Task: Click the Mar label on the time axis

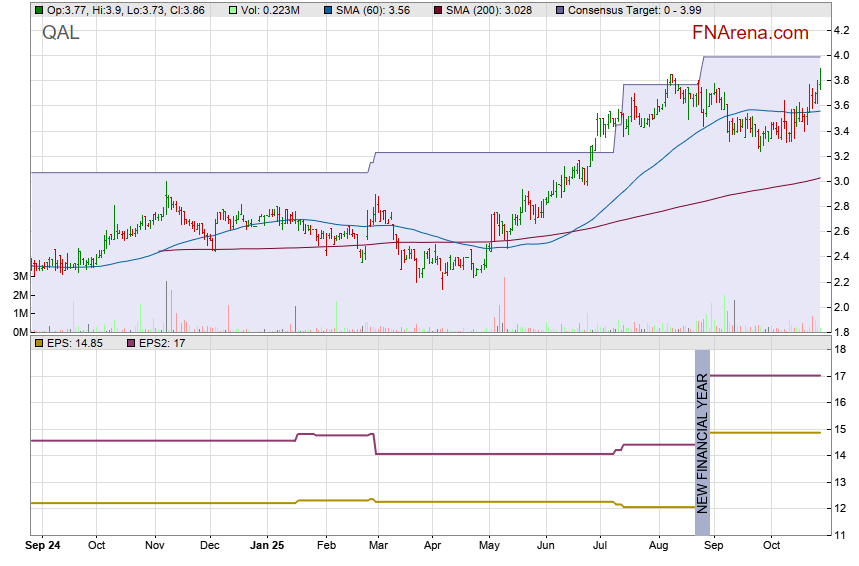Action: (377, 546)
